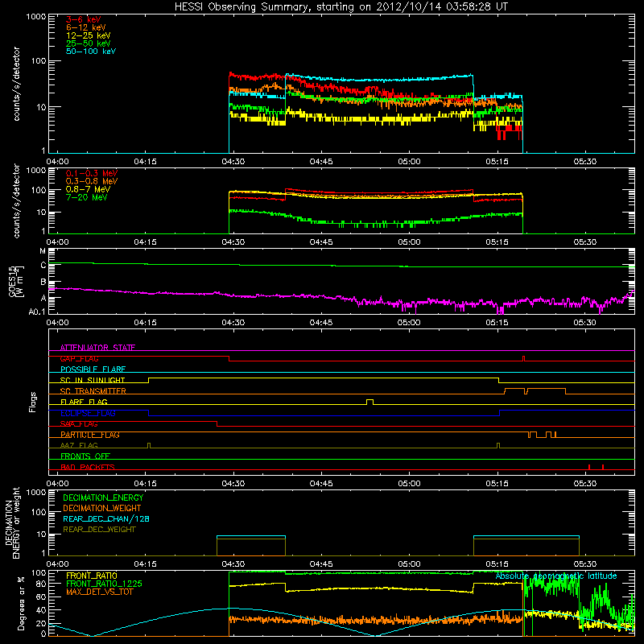The image size is (644, 644).
Task: Click the DECIMATION_WEIGHT legend label
Action: click(x=102, y=508)
